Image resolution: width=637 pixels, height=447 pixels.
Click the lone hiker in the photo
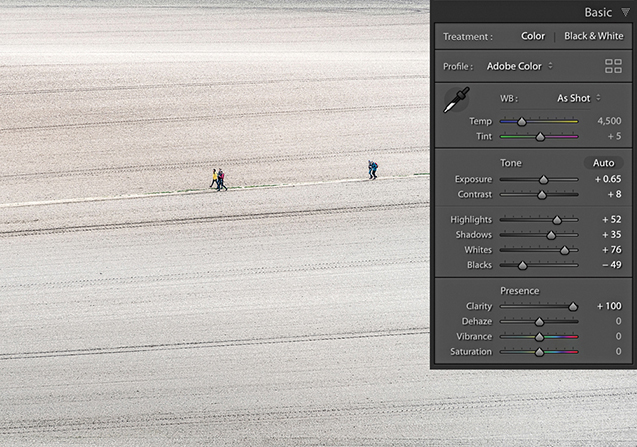click(x=373, y=169)
